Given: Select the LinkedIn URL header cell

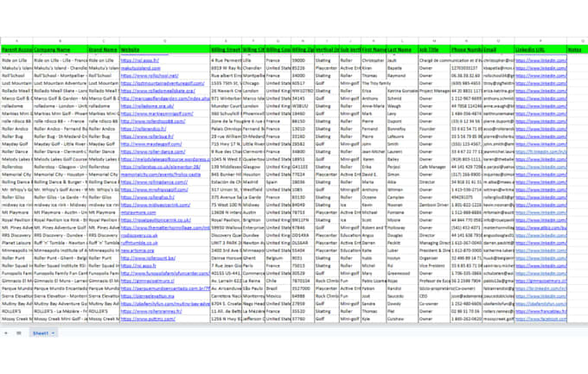Looking at the screenshot, I should pyautogui.click(x=540, y=49).
